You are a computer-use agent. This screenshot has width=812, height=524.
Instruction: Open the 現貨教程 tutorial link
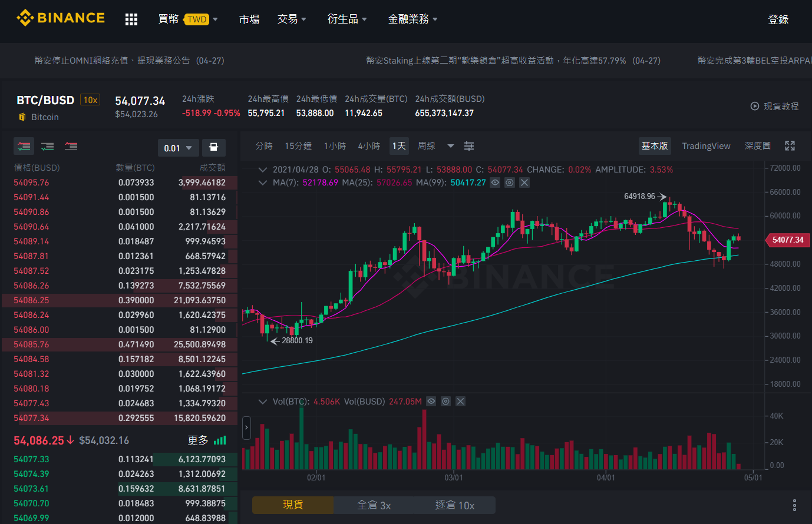[x=774, y=107]
